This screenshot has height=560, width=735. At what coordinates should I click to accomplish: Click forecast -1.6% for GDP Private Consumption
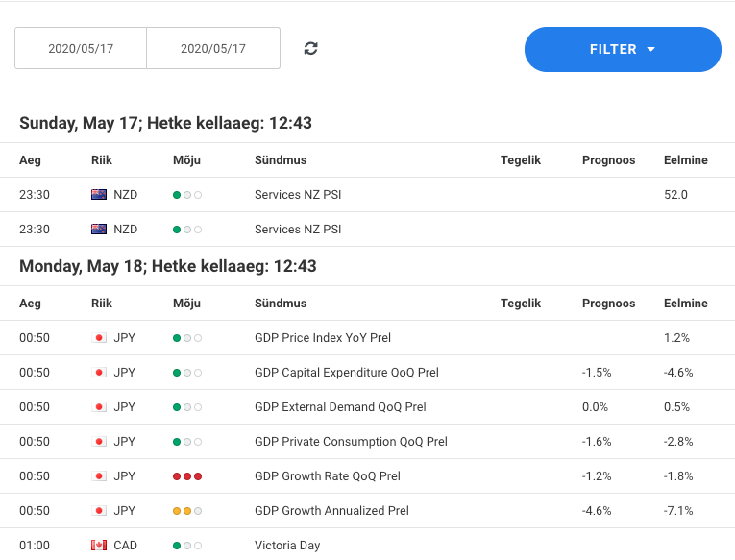(x=597, y=442)
